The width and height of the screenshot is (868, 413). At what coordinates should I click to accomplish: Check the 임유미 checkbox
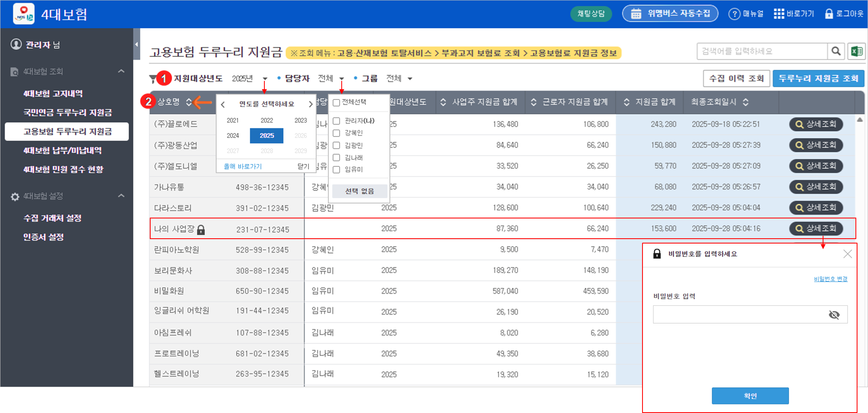336,169
